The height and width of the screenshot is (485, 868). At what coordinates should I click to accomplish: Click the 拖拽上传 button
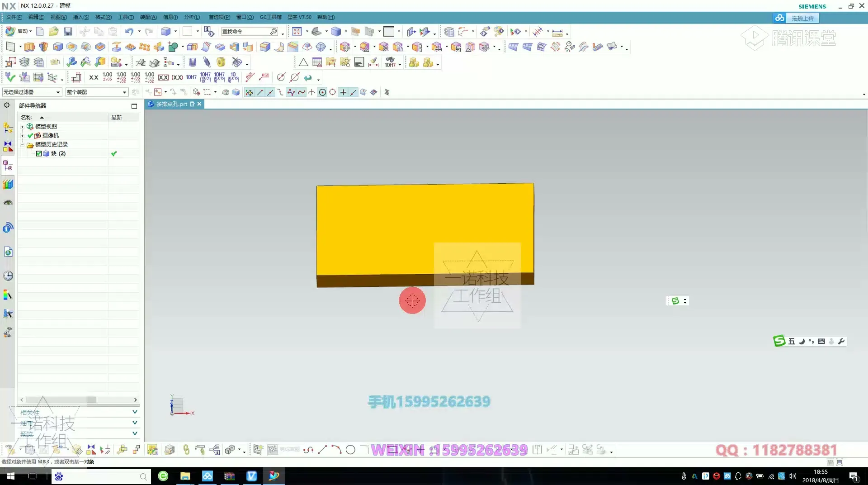tap(802, 18)
